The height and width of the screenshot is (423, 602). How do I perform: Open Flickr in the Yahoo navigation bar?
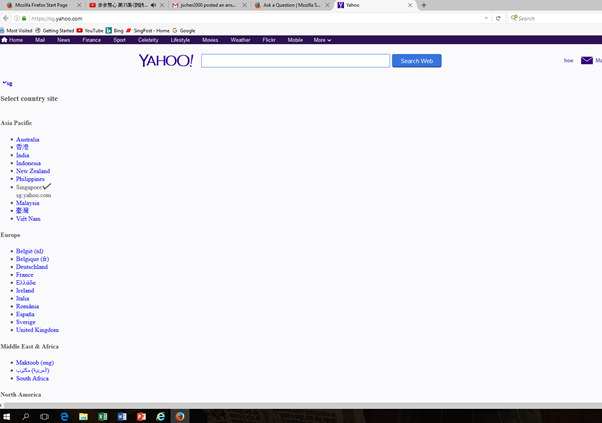[269, 40]
